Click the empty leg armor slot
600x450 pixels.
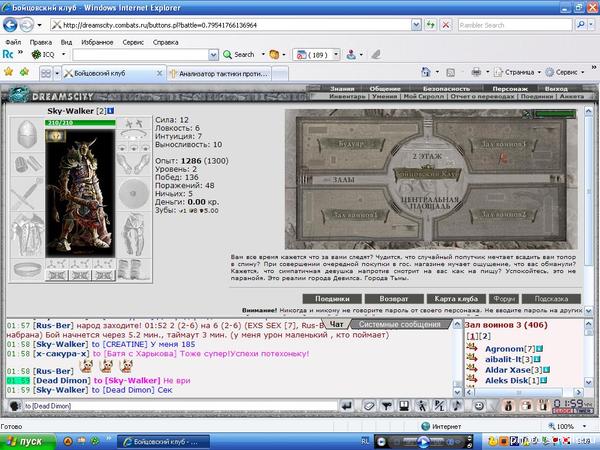tap(134, 235)
